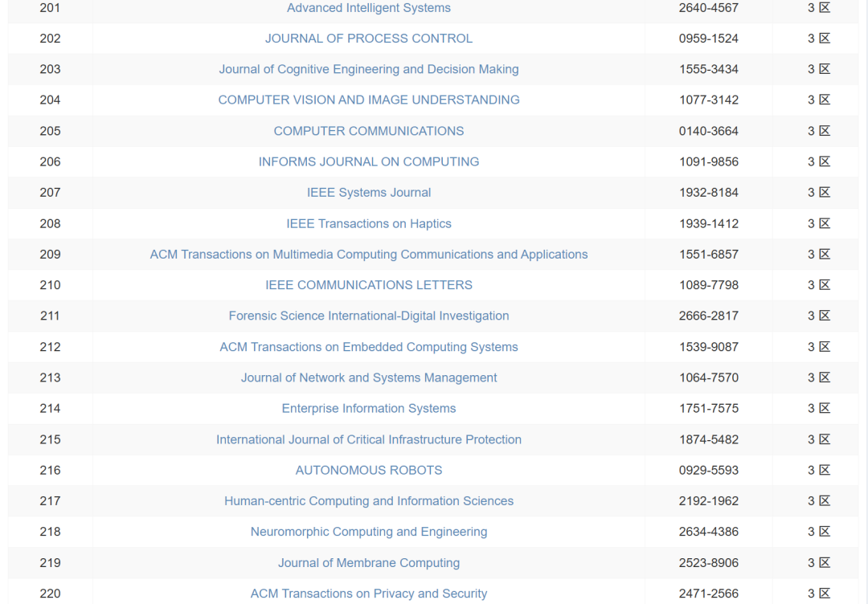Open ACM Transactions on Privacy and Security
Viewport: 868px width, 604px height.
pyautogui.click(x=369, y=594)
